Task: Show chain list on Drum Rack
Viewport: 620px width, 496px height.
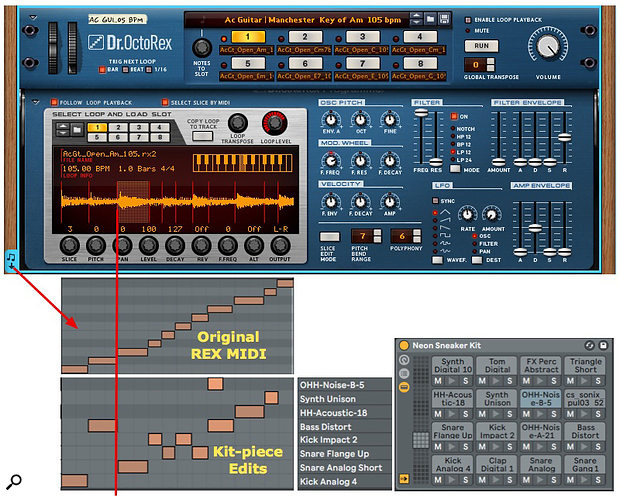Action: (x=404, y=373)
